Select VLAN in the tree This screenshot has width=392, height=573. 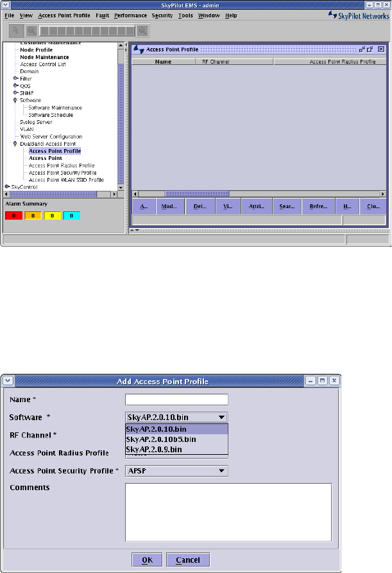27,129
